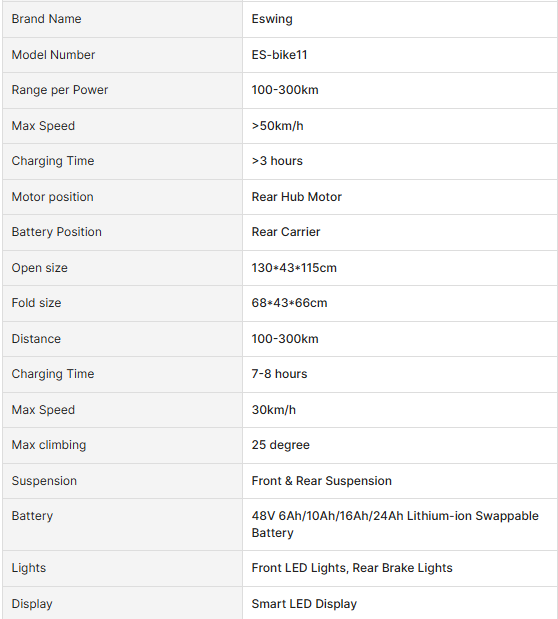558x619 pixels.
Task: Select the 130*43*115cm open size value
Action: click(x=294, y=268)
